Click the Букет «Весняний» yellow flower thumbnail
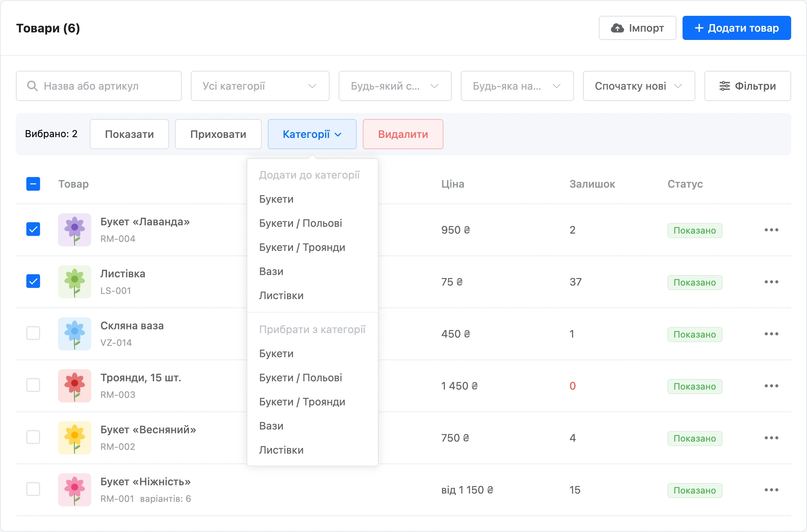 75,438
